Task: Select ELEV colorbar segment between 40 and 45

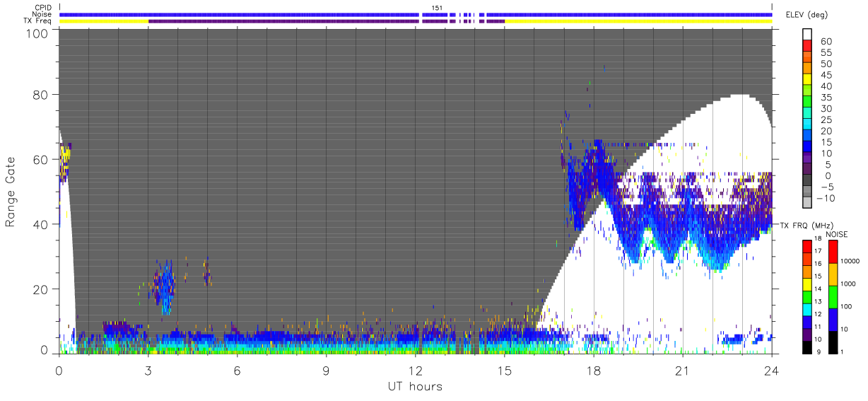Action: 809,80
